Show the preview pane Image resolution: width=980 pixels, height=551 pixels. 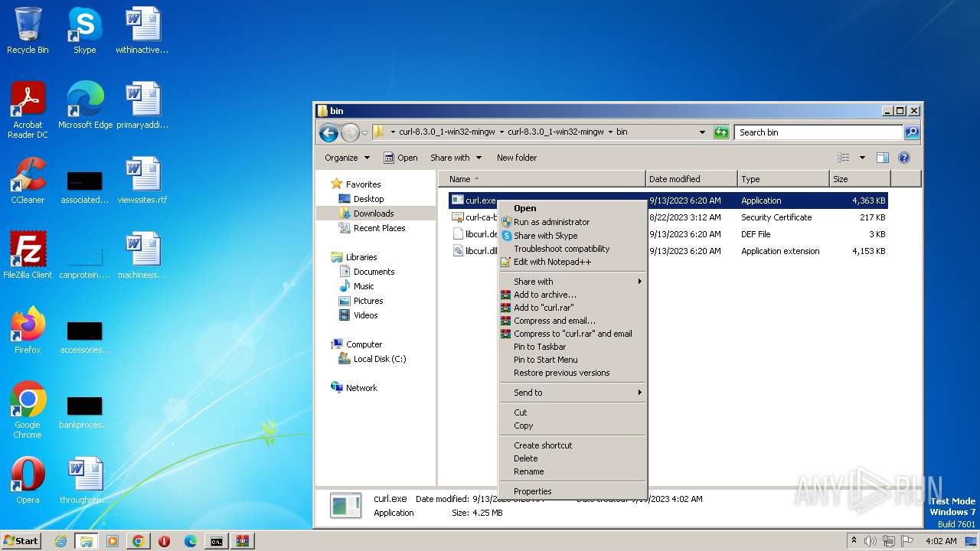(882, 158)
